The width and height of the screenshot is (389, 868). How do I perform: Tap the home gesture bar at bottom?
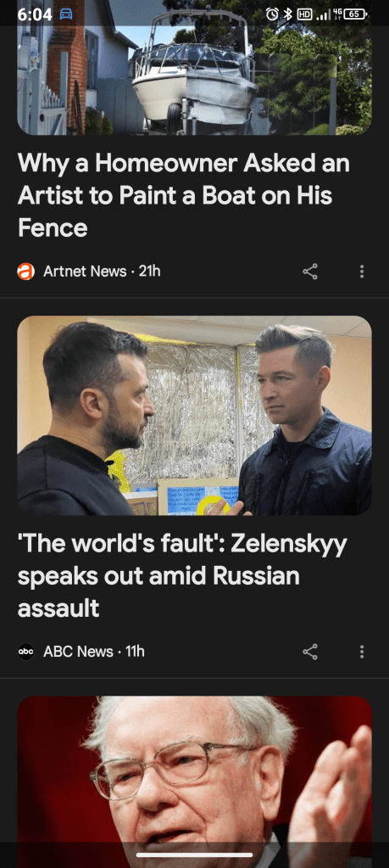[195, 854]
